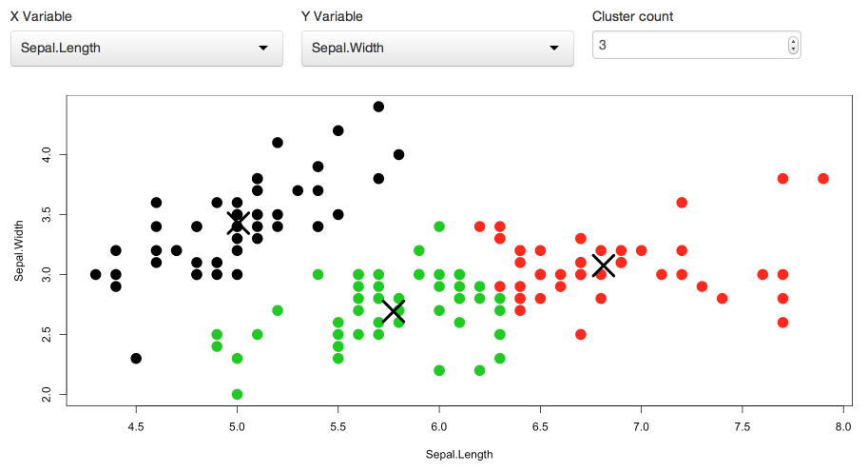Open the Y Variable dropdown
This screenshot has width=868, height=472.
pos(437,49)
